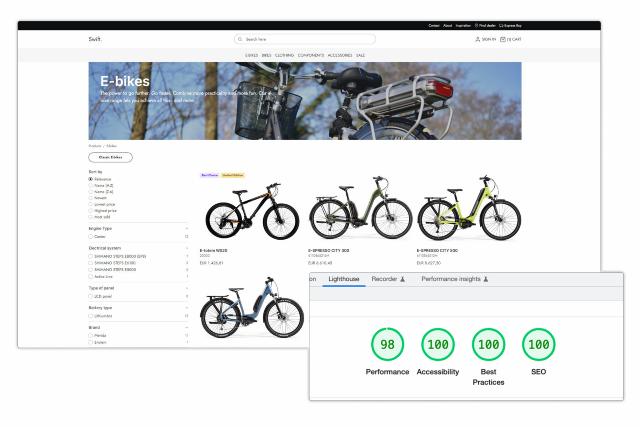Collapse the Engine Type filter section
640x427 pixels.
187,228
